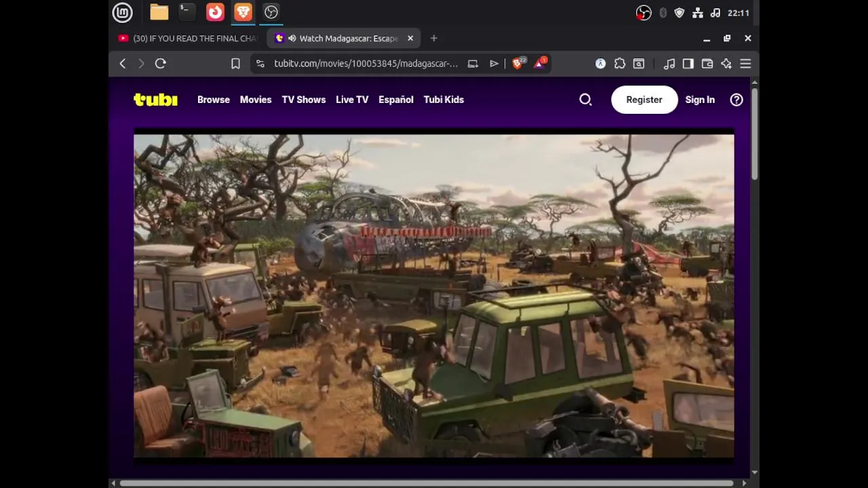Click the scroll left arrow
This screenshot has height=488, width=868.
point(113,483)
